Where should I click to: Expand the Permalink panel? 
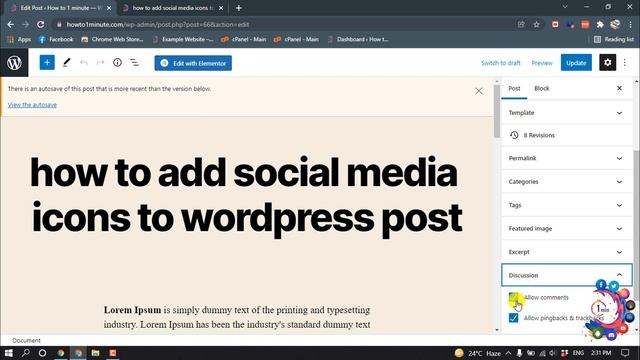(x=567, y=158)
